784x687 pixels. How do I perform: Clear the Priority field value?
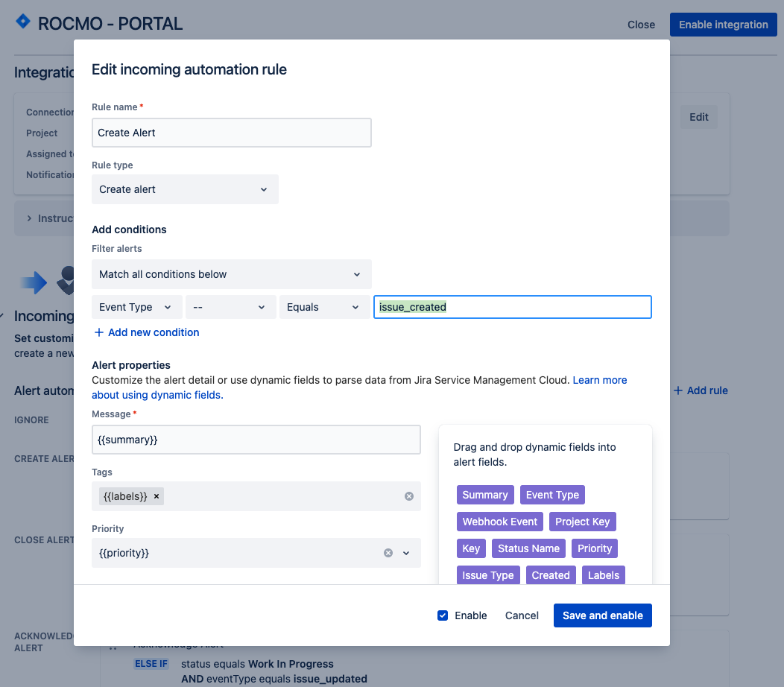coord(388,552)
